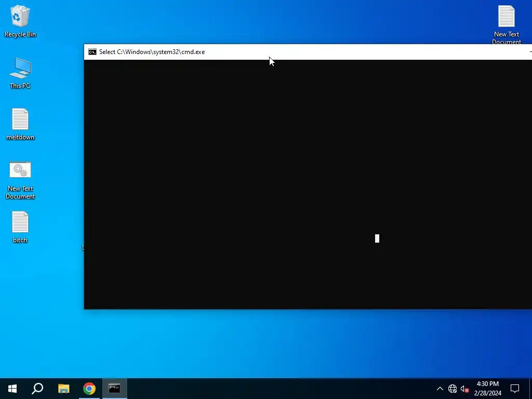Click the cmd.exe window title text
Viewport: 532px width, 399px height.
click(x=152, y=52)
